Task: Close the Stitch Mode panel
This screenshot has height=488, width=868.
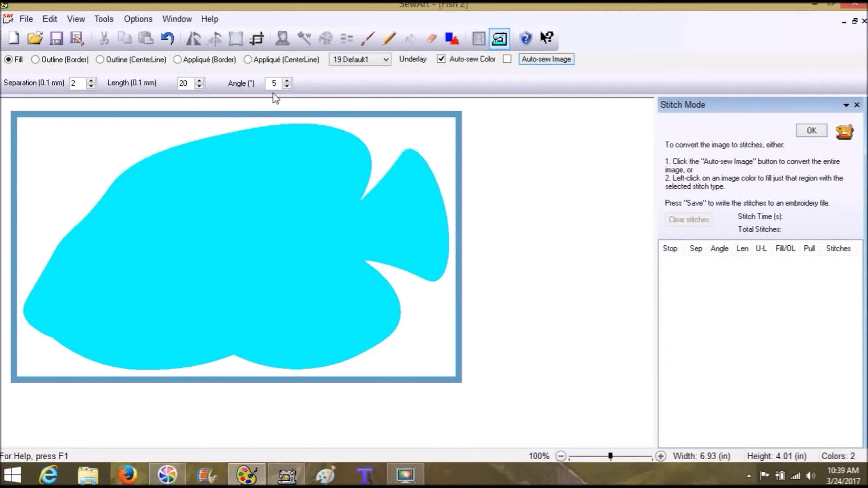Action: [x=857, y=105]
